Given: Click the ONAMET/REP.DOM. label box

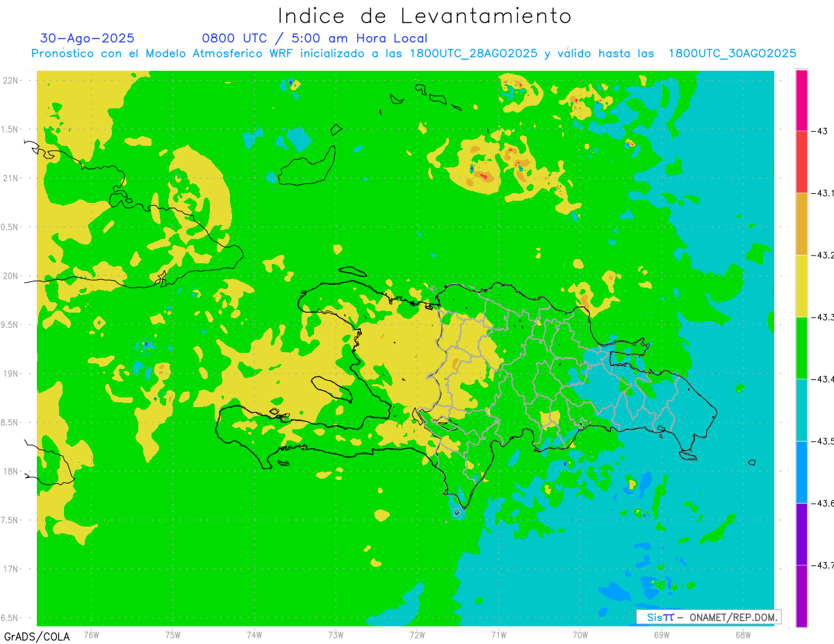Looking at the screenshot, I should point(709,617).
